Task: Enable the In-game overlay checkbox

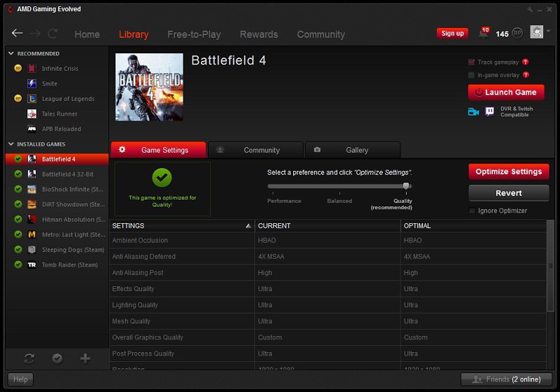Action: [472, 75]
